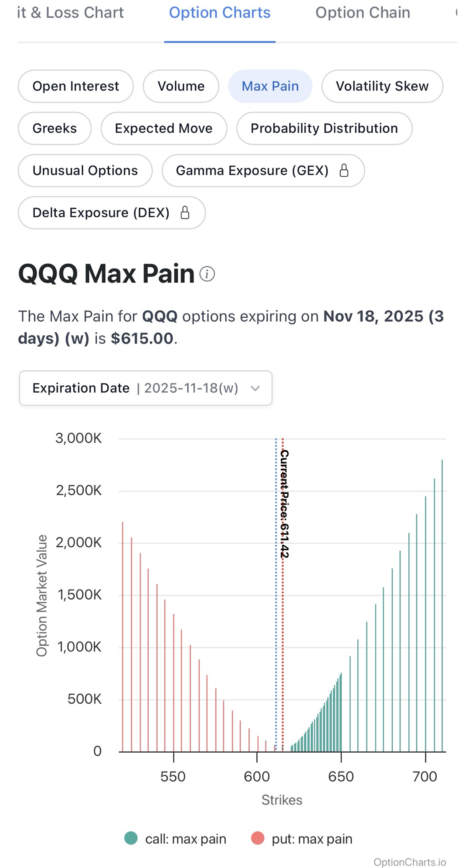This screenshot has width=475, height=868.
Task: Expand the expiration date chevron arrow
Action: coord(255,388)
